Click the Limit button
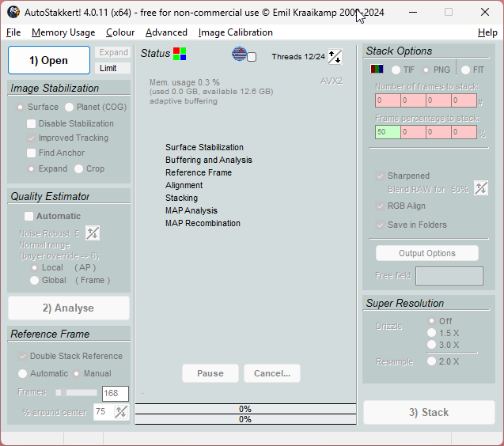Screen dimensions: 504x446 click(113, 68)
